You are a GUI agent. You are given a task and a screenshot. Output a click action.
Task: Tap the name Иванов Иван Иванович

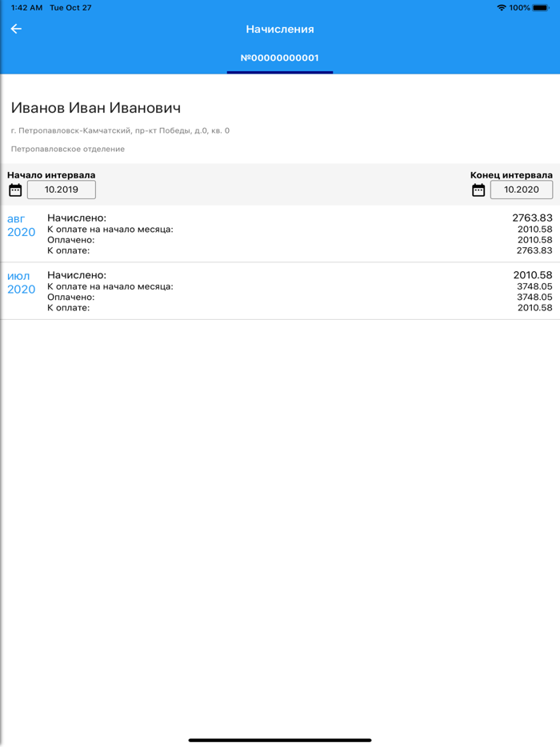[96, 108]
